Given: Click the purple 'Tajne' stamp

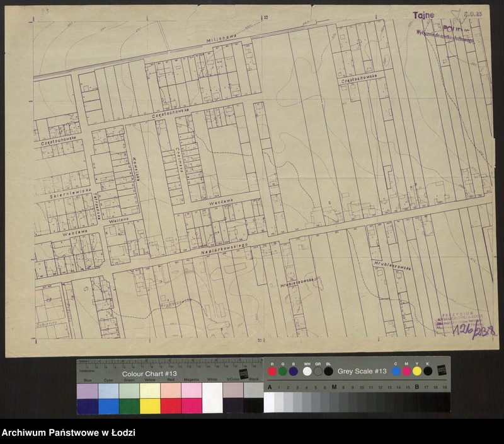Looking at the screenshot, I should (423, 16).
